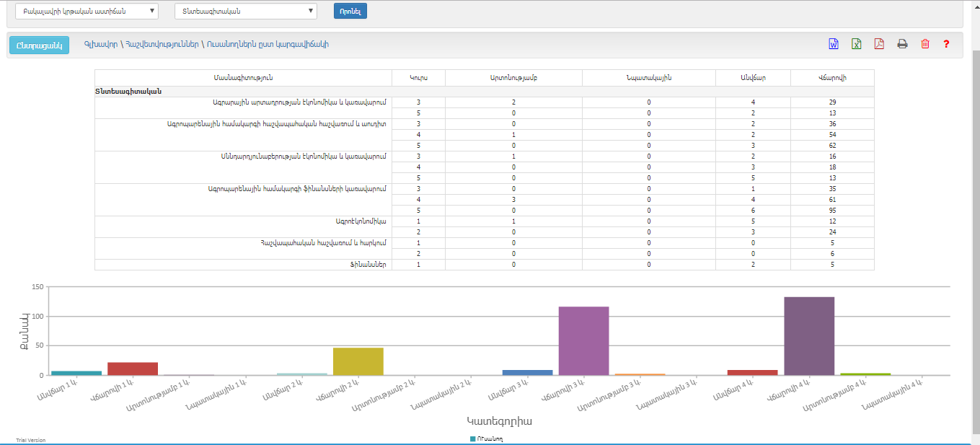Expand the Տնտեսագիտական faculty dropdown
This screenshot has height=445, width=980.
[x=245, y=11]
